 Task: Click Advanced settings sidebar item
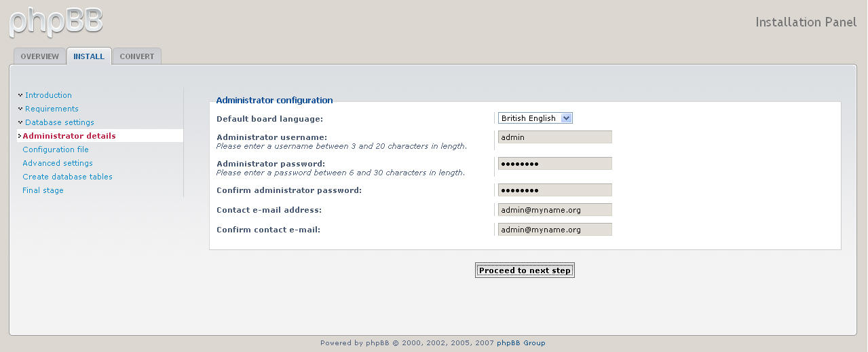pyautogui.click(x=58, y=163)
